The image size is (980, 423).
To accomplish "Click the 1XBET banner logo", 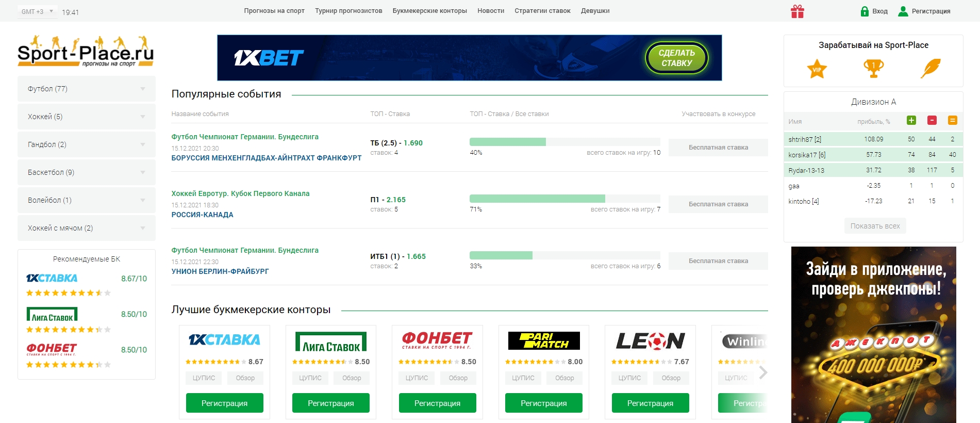I will point(269,58).
